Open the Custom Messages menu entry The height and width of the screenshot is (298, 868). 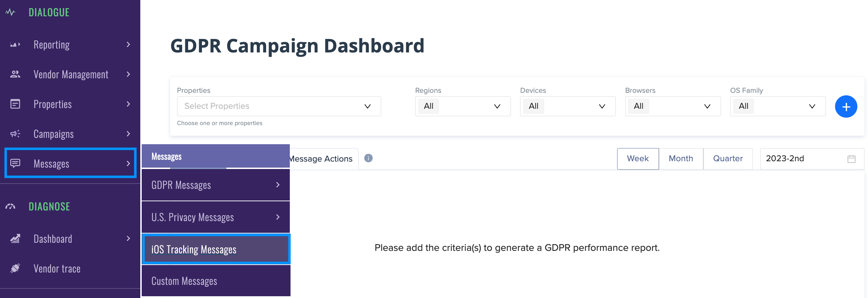216,281
